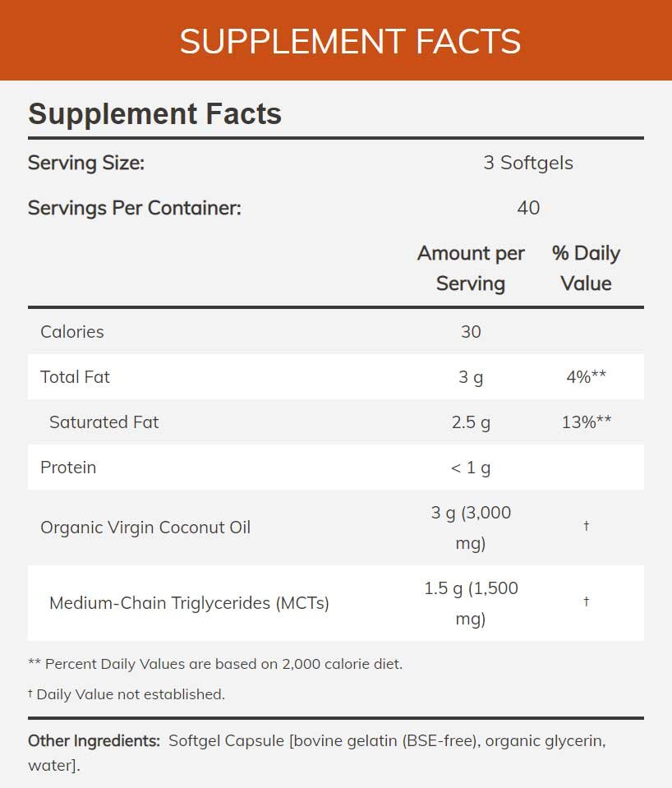Click the Serving Size label
The height and width of the screenshot is (788, 672).
pos(86,163)
